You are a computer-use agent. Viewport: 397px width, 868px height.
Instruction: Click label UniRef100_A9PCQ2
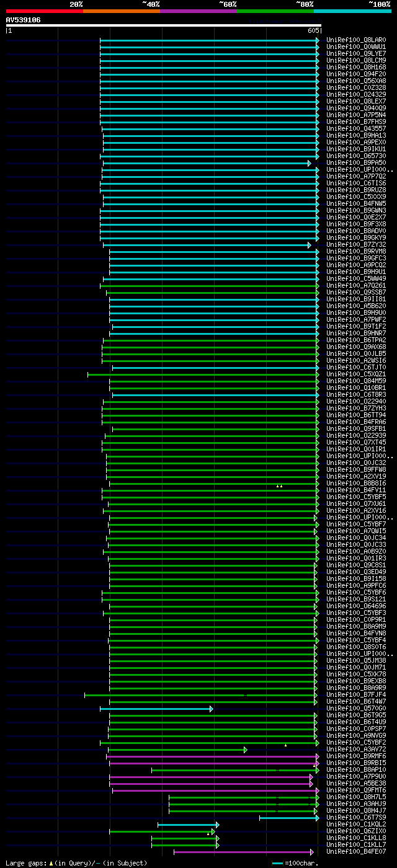coord(356,265)
